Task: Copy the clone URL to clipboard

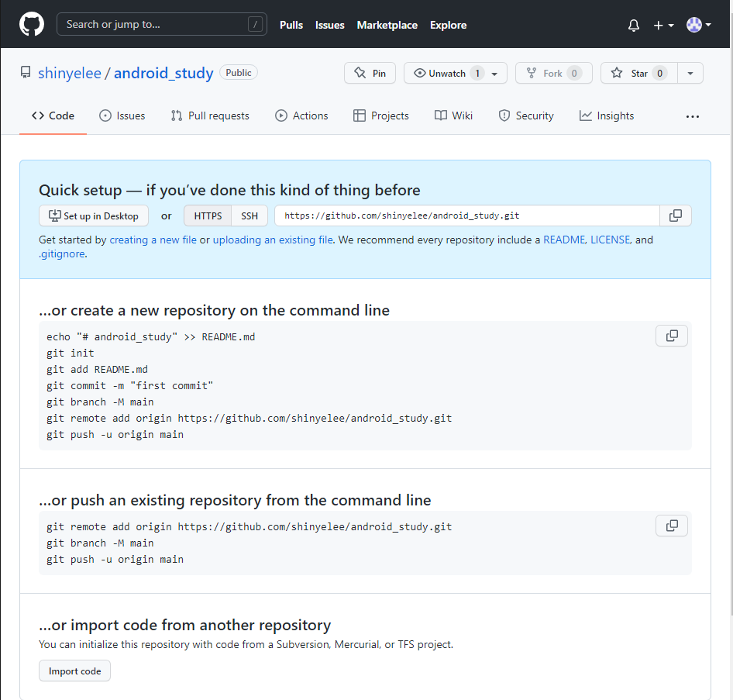Action: point(676,216)
